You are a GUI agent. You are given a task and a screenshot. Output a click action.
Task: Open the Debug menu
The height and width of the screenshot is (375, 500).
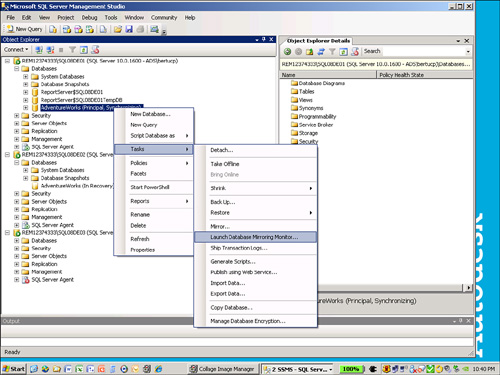point(89,18)
